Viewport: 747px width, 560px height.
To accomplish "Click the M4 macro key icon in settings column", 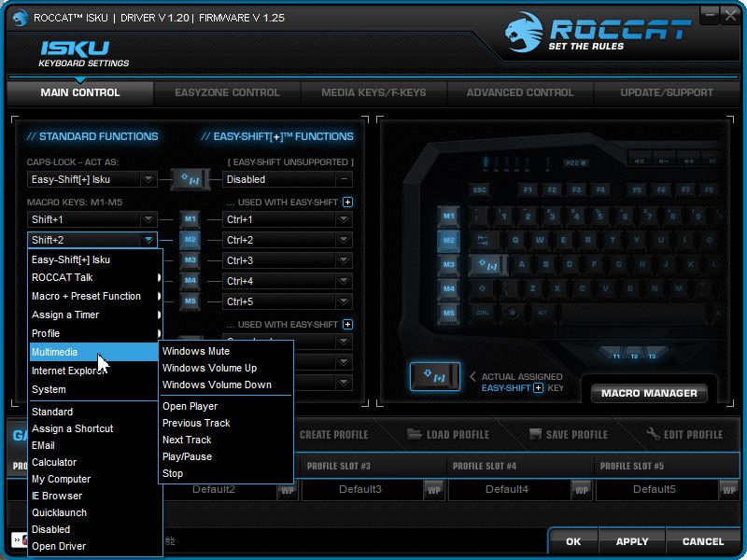I will point(190,281).
